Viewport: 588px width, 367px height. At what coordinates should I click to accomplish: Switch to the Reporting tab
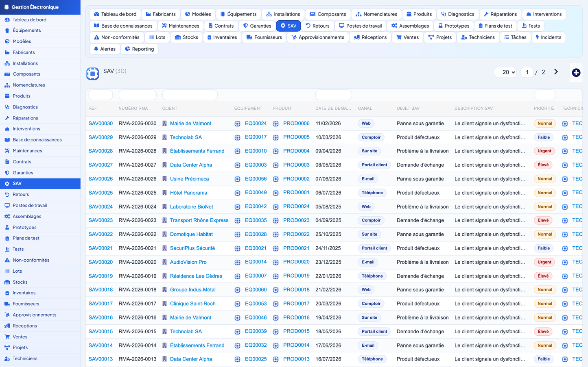[x=139, y=49]
